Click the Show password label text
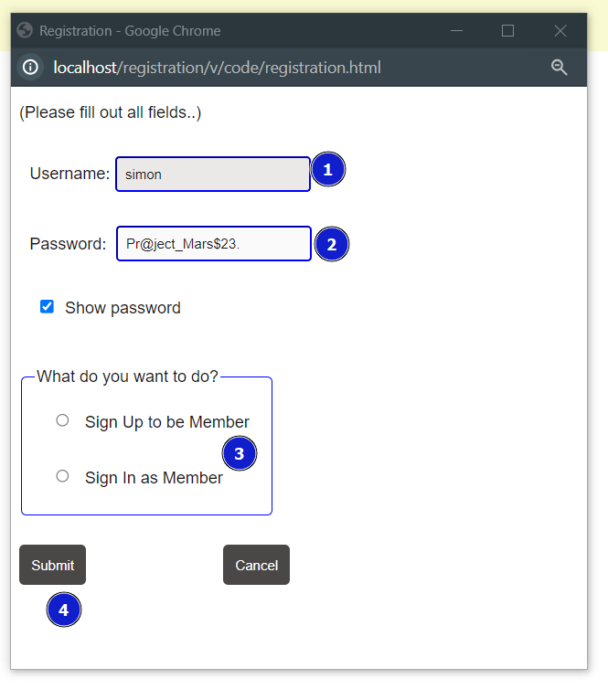 123,308
